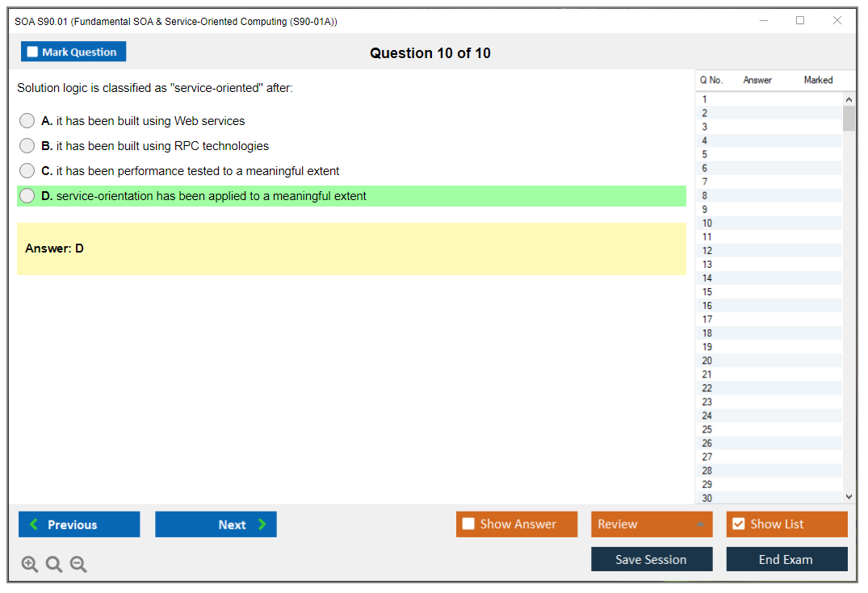The width and height of the screenshot is (868, 593).
Task: Expand the Review dropdown arrow
Action: (700, 524)
